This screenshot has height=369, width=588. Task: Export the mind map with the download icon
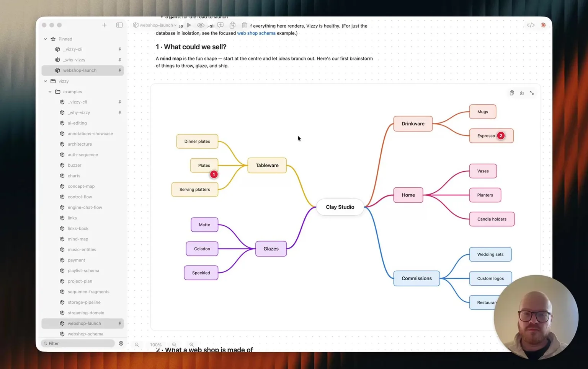coord(522,93)
